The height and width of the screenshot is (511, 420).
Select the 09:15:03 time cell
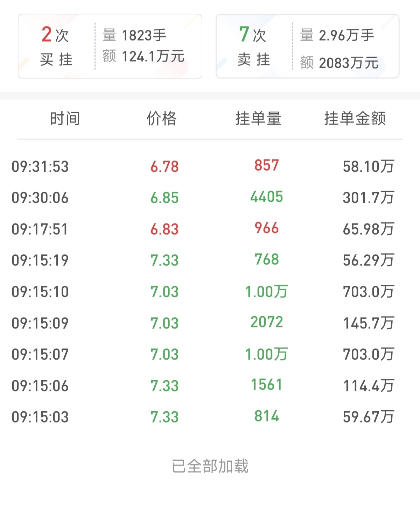[x=40, y=417]
